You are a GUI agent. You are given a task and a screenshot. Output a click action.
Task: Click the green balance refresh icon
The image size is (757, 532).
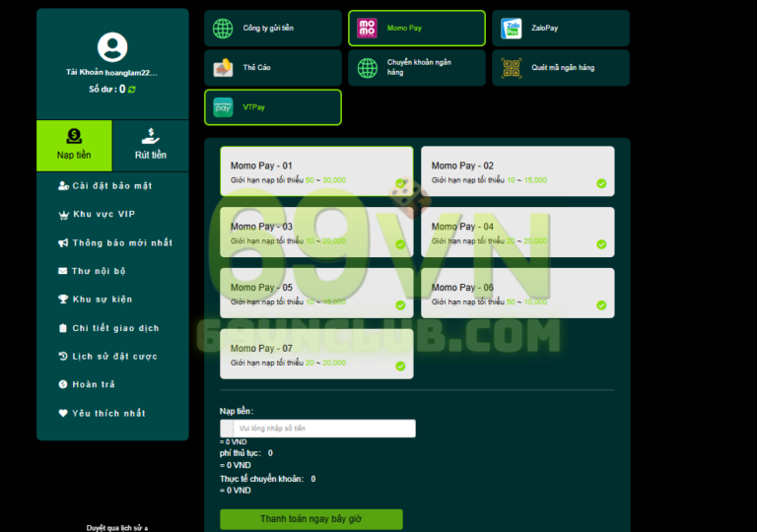pyautogui.click(x=132, y=90)
